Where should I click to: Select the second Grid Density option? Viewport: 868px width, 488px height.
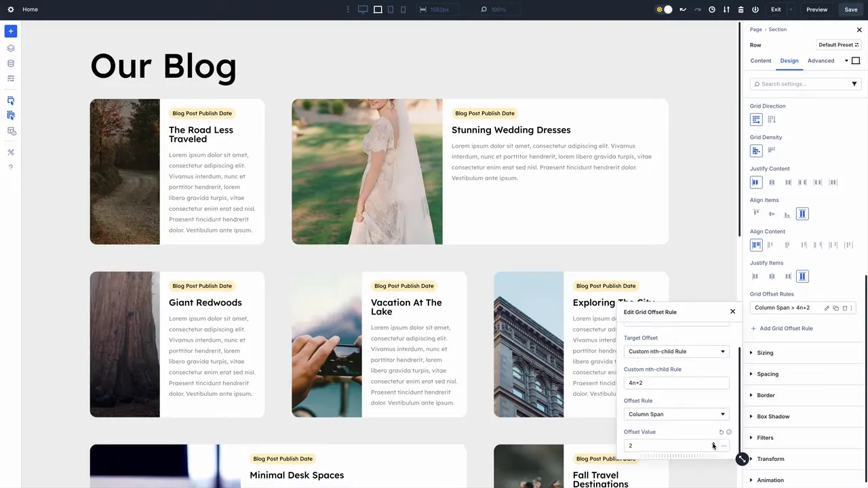(x=772, y=150)
